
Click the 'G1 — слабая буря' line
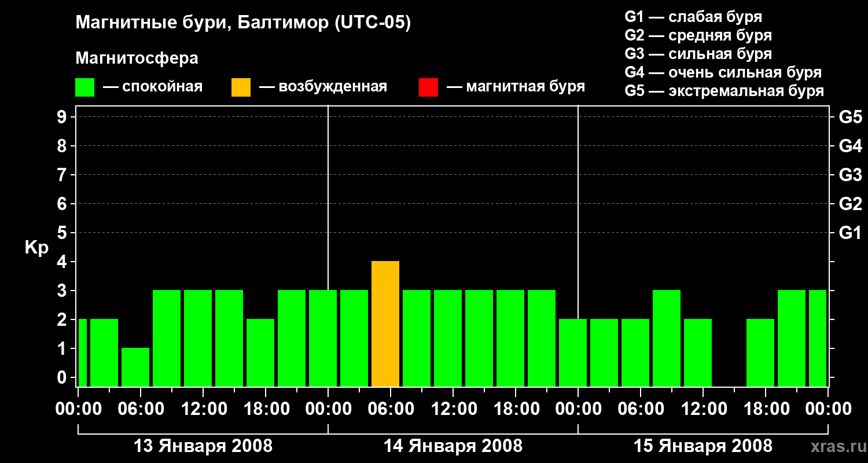pos(693,16)
